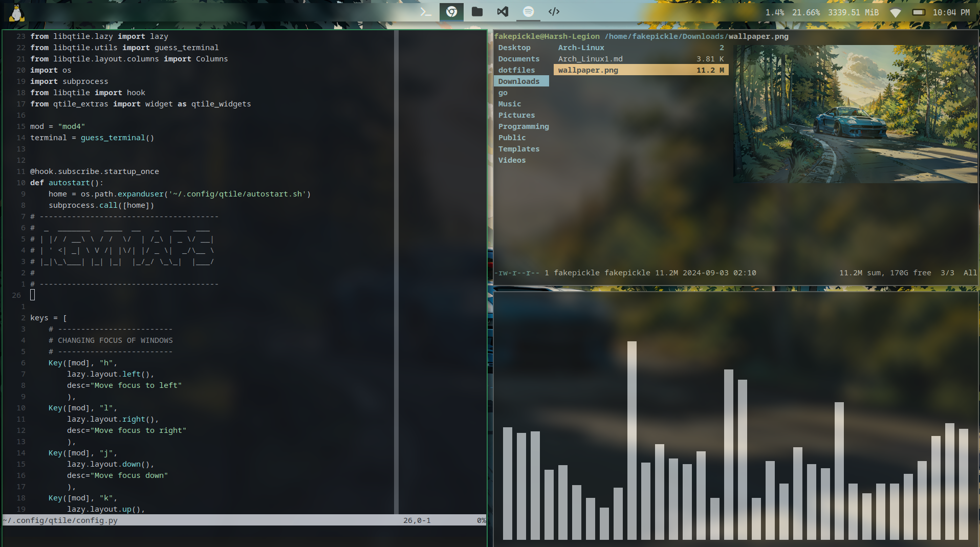This screenshot has height=547, width=980.
Task: Select the go folder in ranger
Action: (x=503, y=93)
